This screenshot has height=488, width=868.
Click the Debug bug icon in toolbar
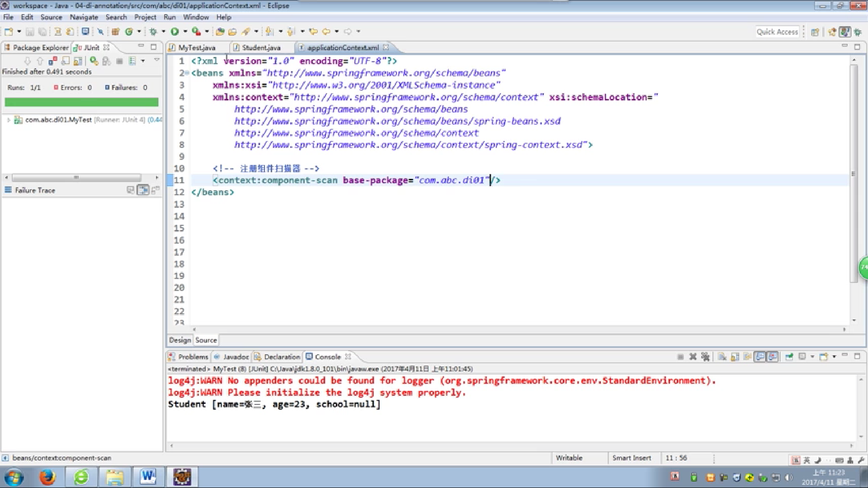click(153, 32)
